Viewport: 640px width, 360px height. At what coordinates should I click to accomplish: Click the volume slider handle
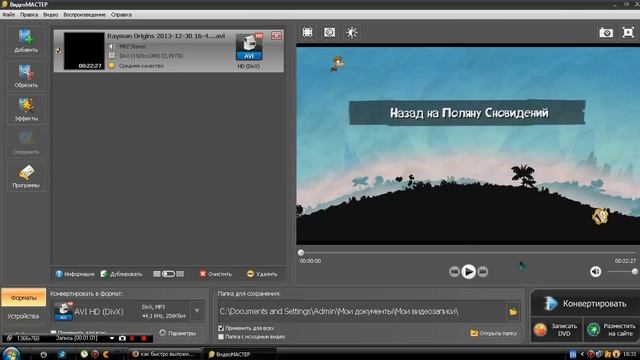click(x=635, y=271)
